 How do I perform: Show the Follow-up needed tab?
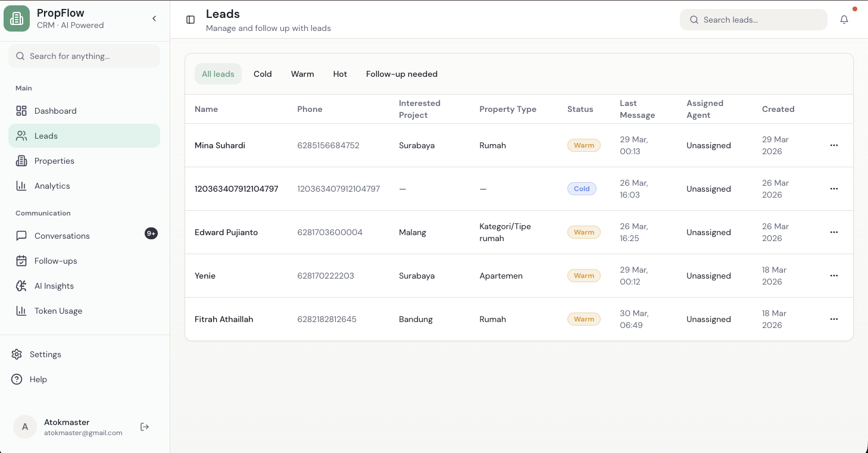point(402,74)
